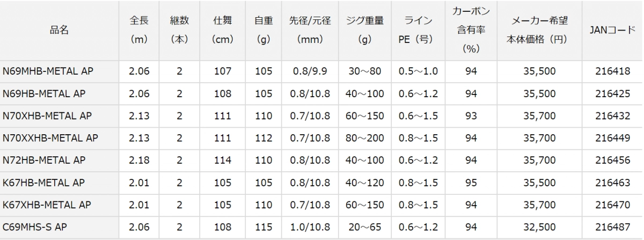Screen dimensions: 644x240
Task: Click the N70XXHB-METAL AP product cell
Action: point(50,139)
